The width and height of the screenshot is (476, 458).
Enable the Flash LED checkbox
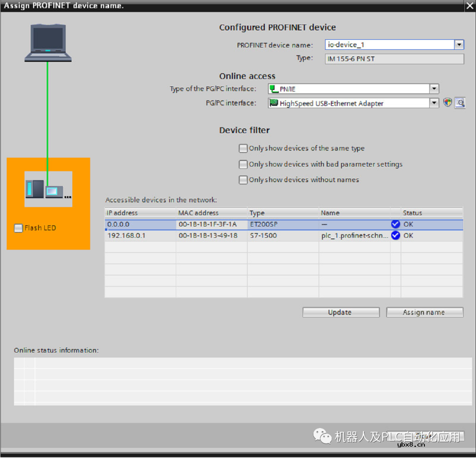[19, 228]
